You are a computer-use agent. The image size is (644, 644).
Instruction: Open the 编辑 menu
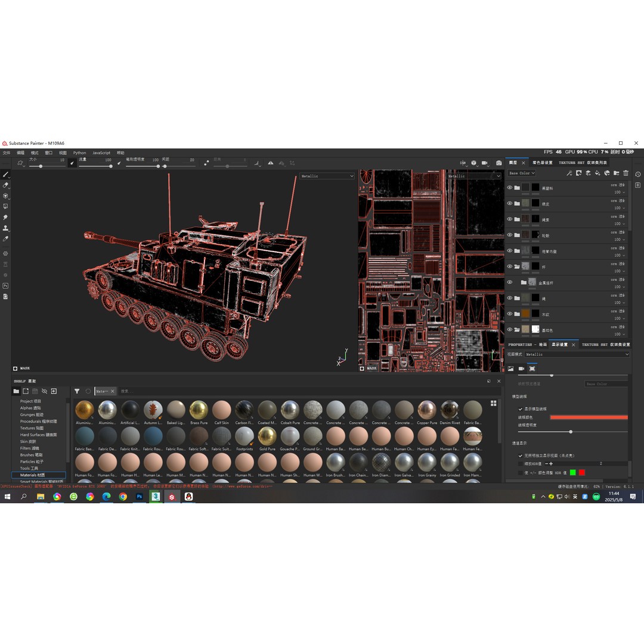(x=20, y=153)
